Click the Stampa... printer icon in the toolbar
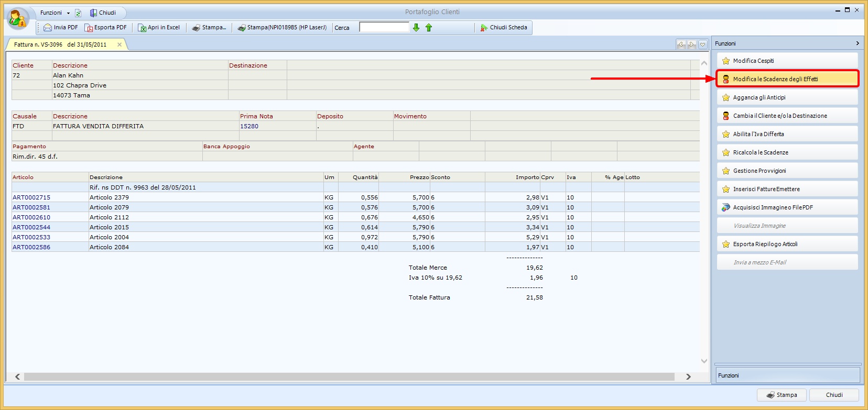The height and width of the screenshot is (410, 868). coord(197,28)
